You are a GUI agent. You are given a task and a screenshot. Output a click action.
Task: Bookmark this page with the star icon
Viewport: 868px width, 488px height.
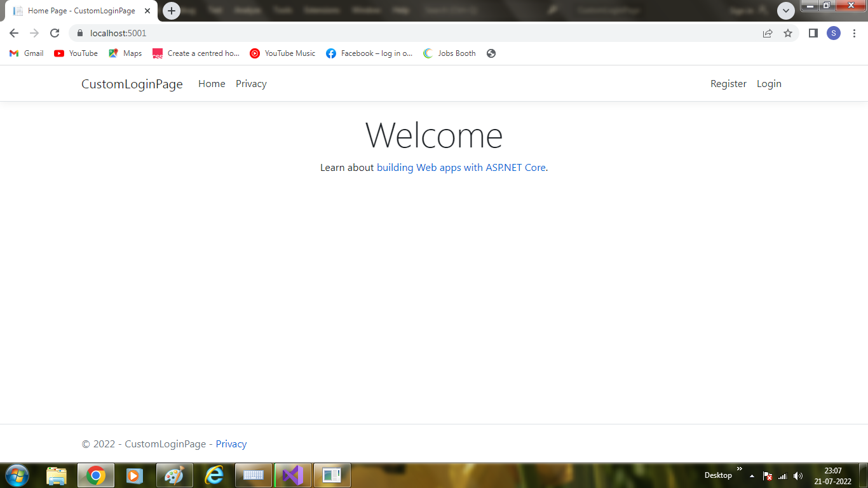point(788,33)
